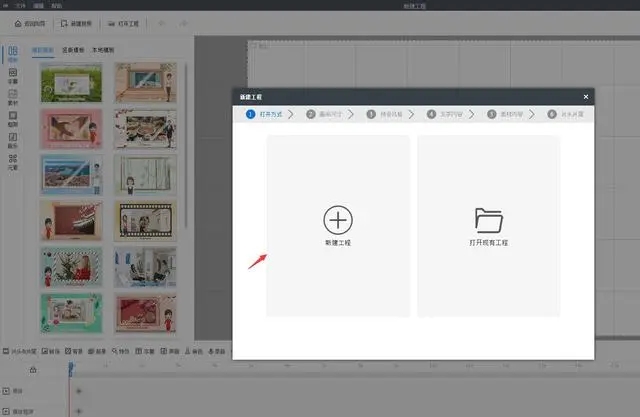Choose the green grass template thumbnail
640x417 pixels.
click(x=71, y=83)
